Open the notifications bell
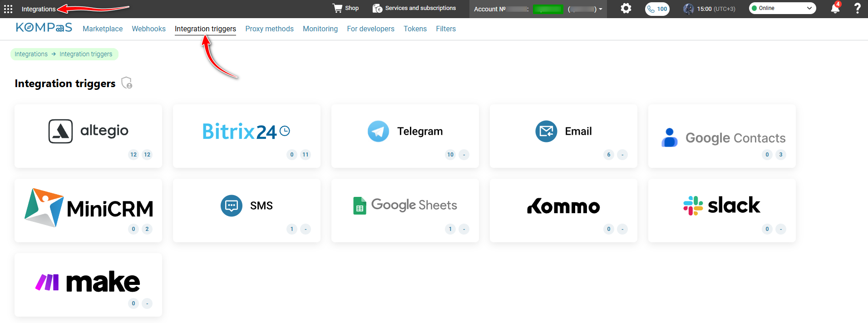The height and width of the screenshot is (323, 868). click(x=835, y=9)
